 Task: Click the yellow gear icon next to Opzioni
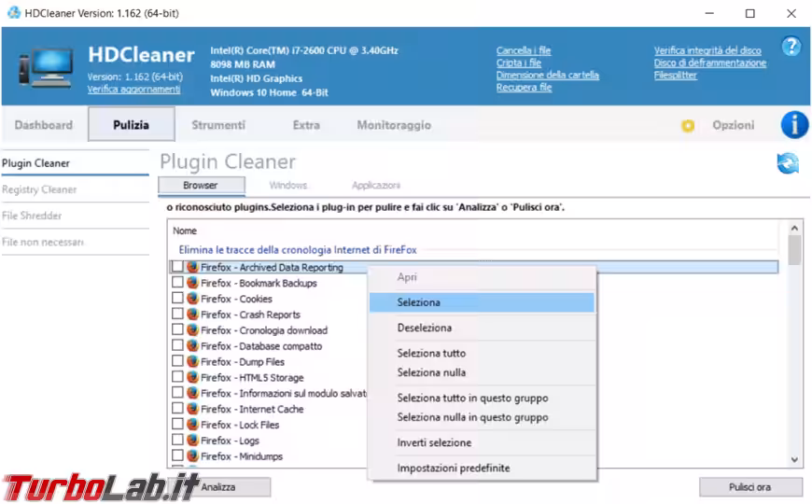tap(688, 125)
